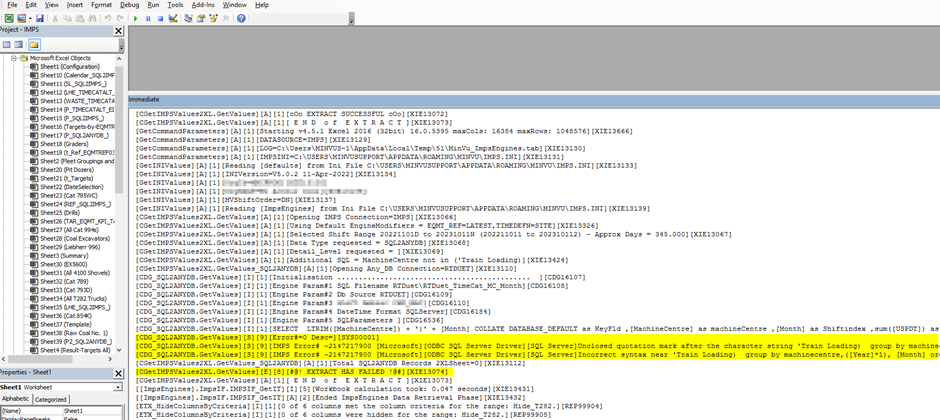The image size is (940, 420).
Task: Open the Debug menu
Action: 130,5
